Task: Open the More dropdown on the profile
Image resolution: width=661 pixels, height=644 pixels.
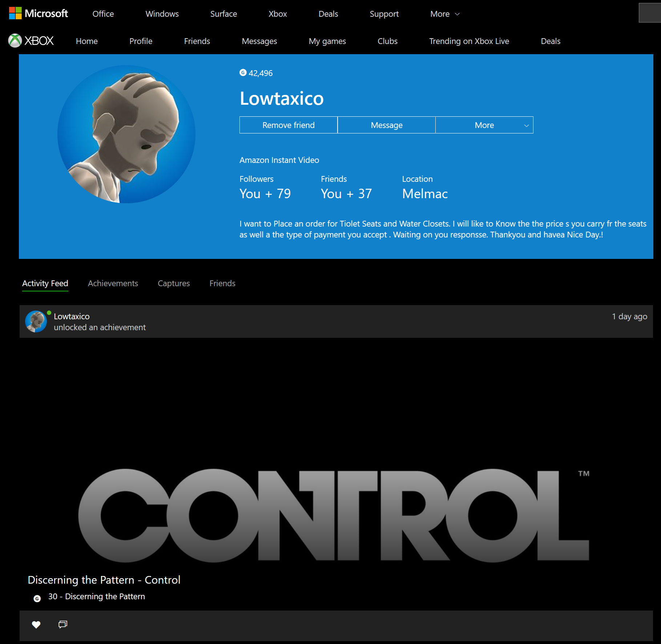Action: [484, 125]
